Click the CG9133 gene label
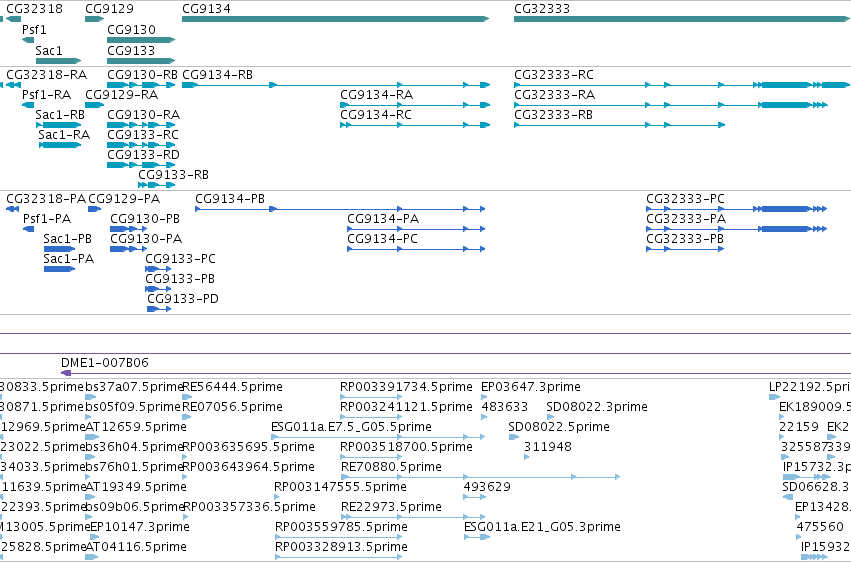This screenshot has height=562, width=851. click(x=131, y=50)
